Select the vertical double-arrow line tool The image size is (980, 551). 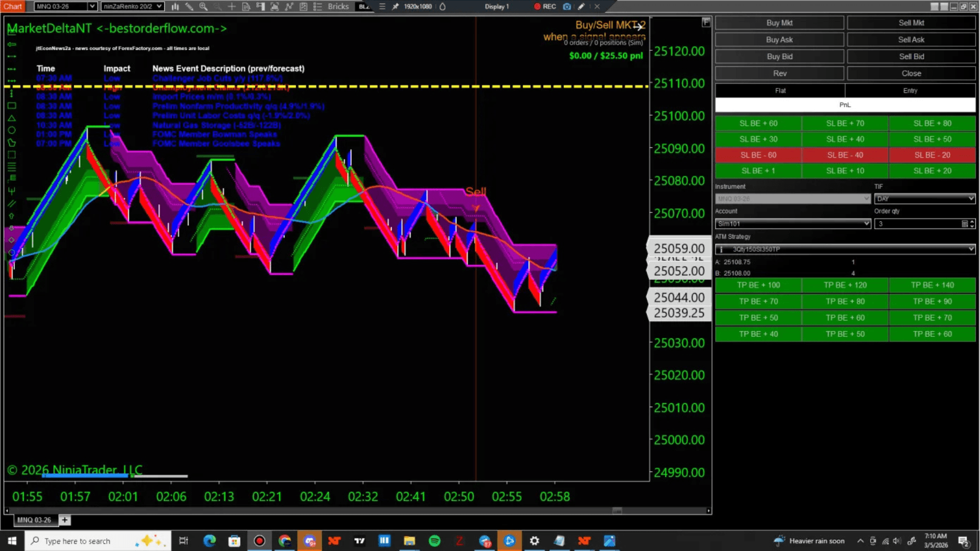pyautogui.click(x=12, y=94)
